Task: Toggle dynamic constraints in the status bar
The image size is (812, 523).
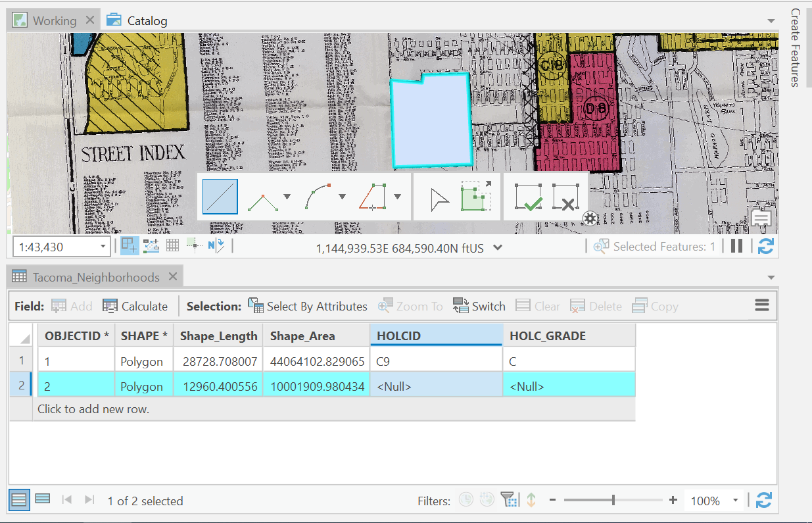Action: pyautogui.click(x=151, y=246)
